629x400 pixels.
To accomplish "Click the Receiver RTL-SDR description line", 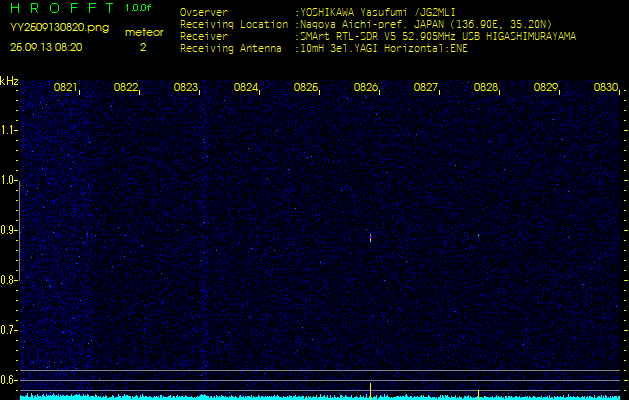I will [x=436, y=35].
